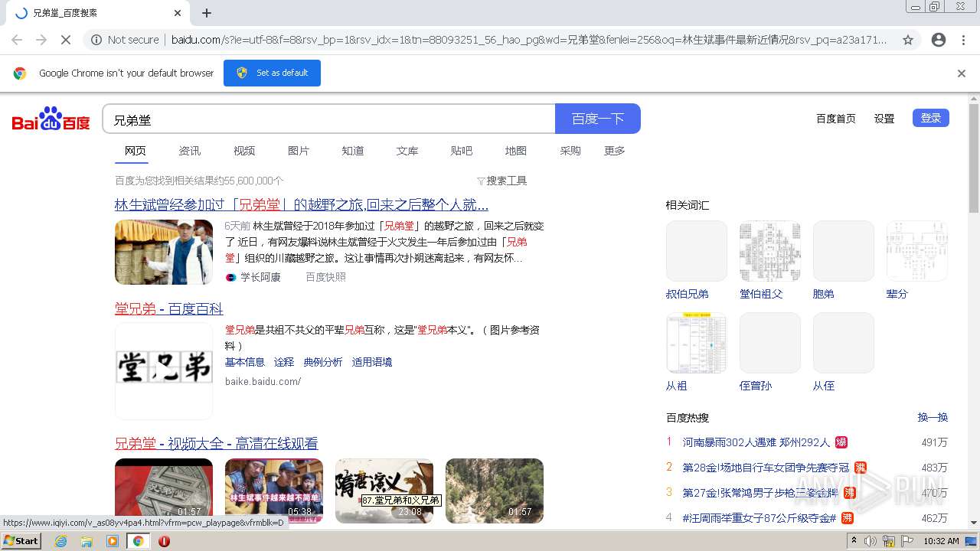Stop loading the page
The width and height of the screenshot is (980, 551).
click(66, 40)
